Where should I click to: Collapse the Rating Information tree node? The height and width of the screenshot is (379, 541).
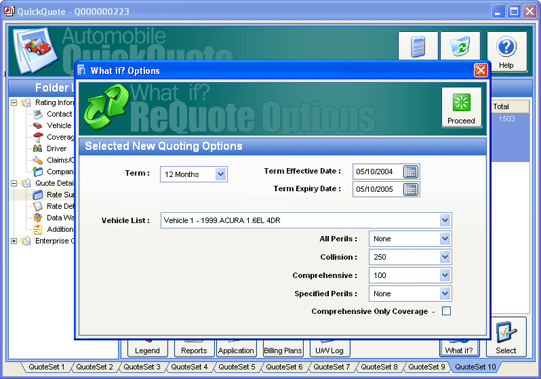pos(14,103)
